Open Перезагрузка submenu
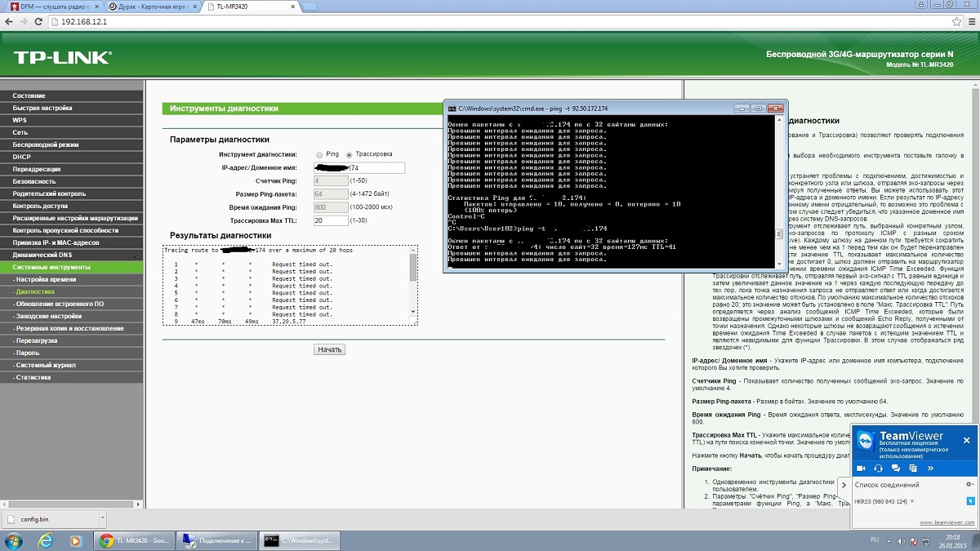This screenshot has width=980, height=551. tap(72, 340)
